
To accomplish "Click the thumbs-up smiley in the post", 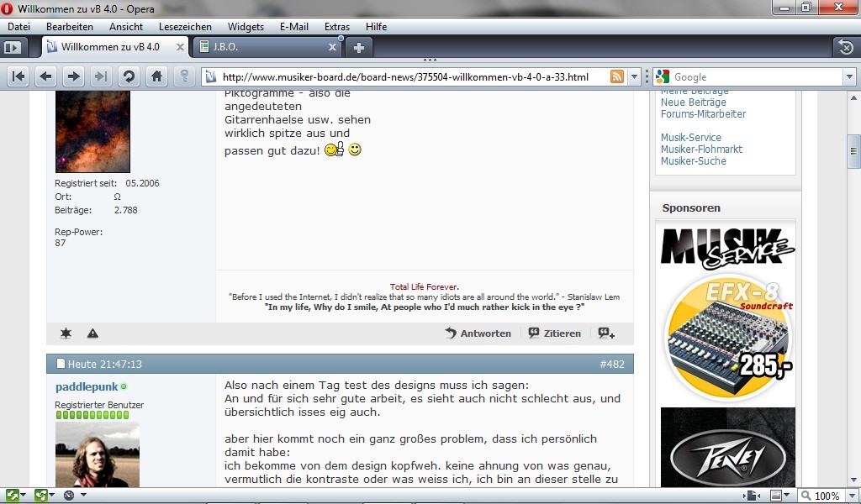I will click(334, 150).
